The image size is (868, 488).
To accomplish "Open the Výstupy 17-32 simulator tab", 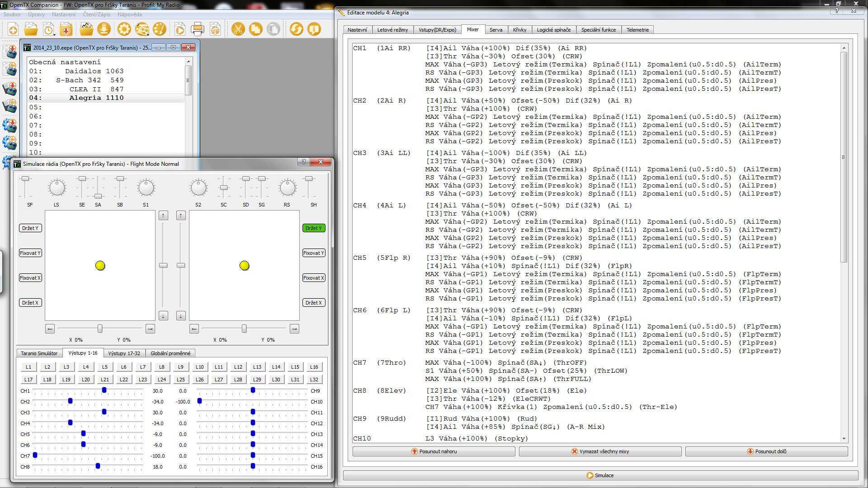I will [124, 353].
